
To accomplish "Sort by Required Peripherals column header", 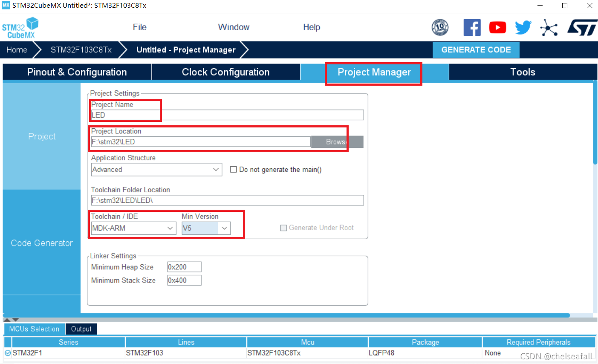I will [539, 342].
